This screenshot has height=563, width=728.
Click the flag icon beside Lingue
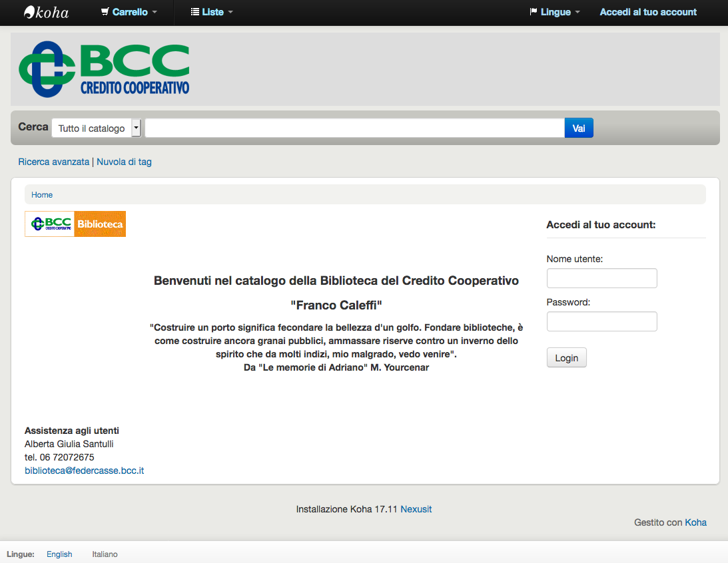[x=534, y=12]
